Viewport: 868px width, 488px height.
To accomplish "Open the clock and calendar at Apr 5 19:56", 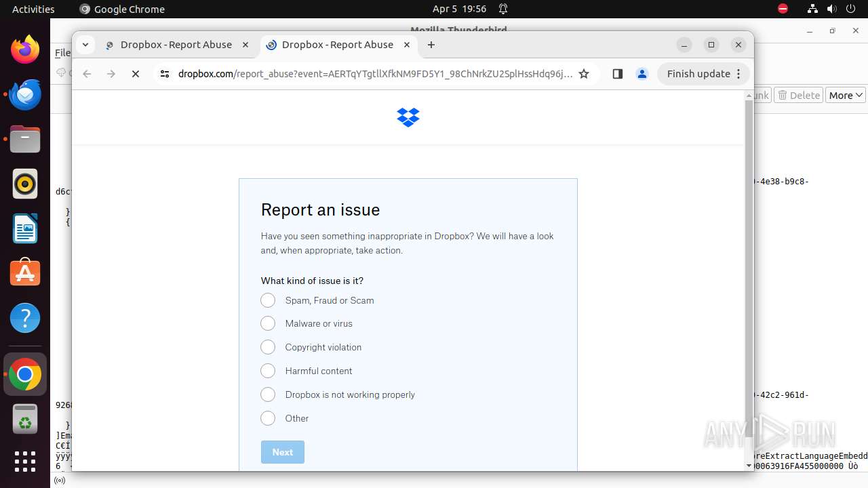I will point(459,9).
